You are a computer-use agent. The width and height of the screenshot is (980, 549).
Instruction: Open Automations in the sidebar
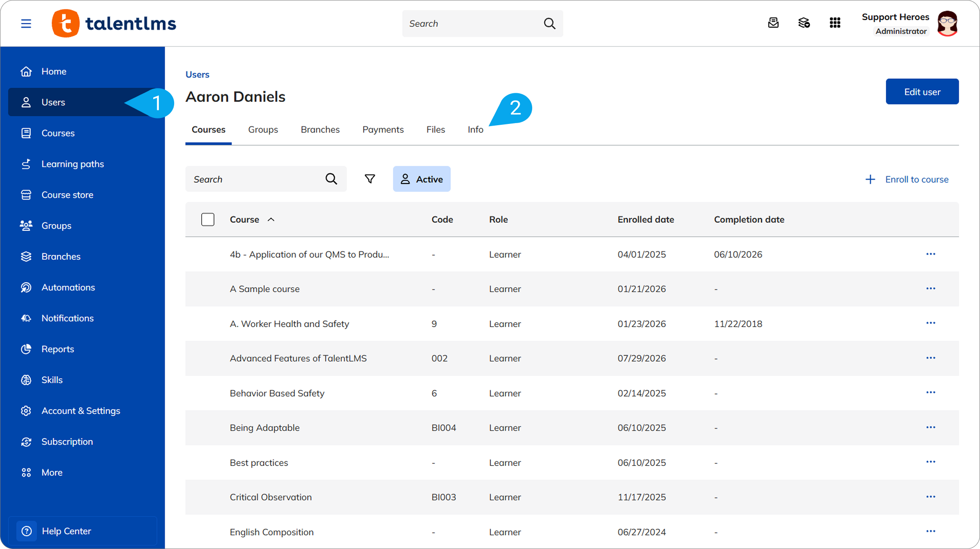(83, 287)
